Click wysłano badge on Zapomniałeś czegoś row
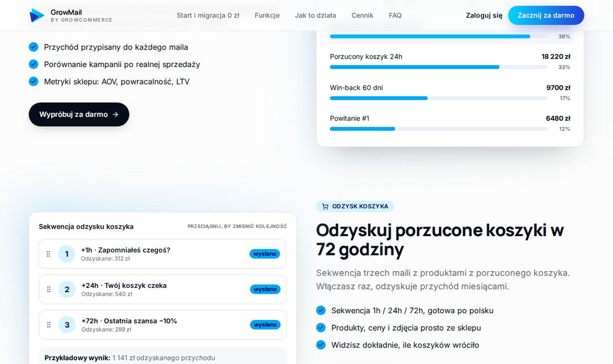 click(265, 254)
